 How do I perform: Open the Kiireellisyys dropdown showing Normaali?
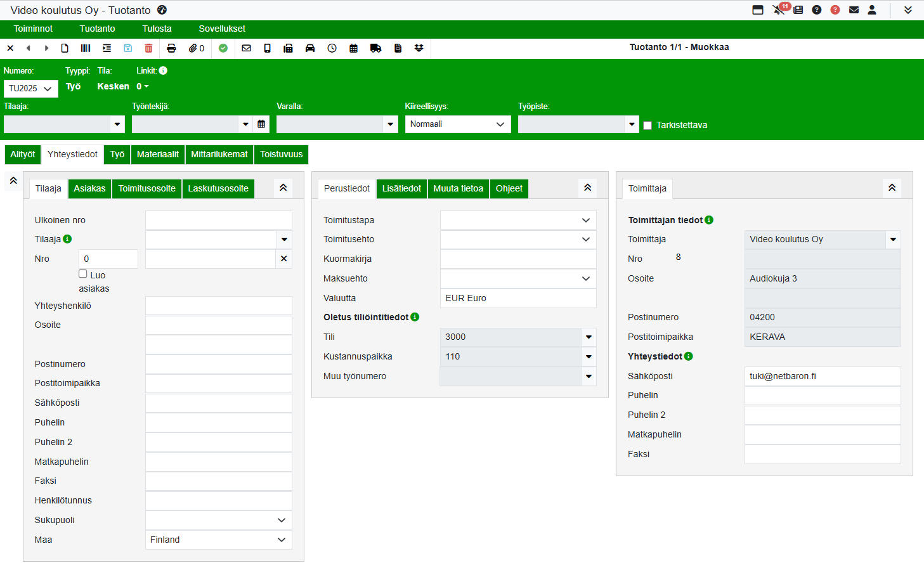coord(457,124)
